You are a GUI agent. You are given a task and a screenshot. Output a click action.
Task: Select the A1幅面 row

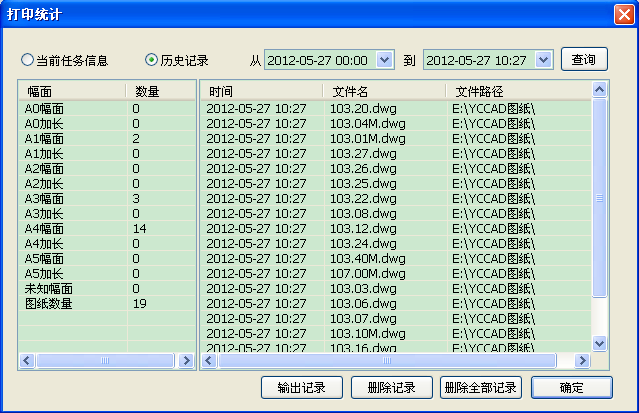tap(107, 139)
